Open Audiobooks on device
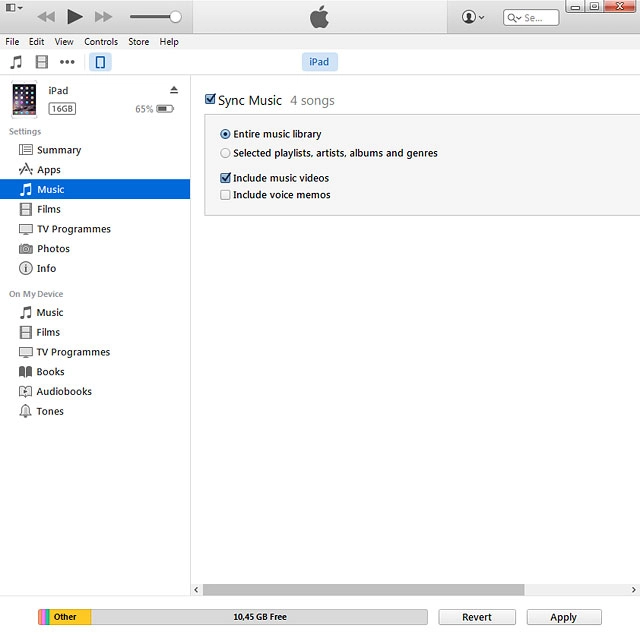Image resolution: width=640 pixels, height=638 pixels. (x=95, y=391)
